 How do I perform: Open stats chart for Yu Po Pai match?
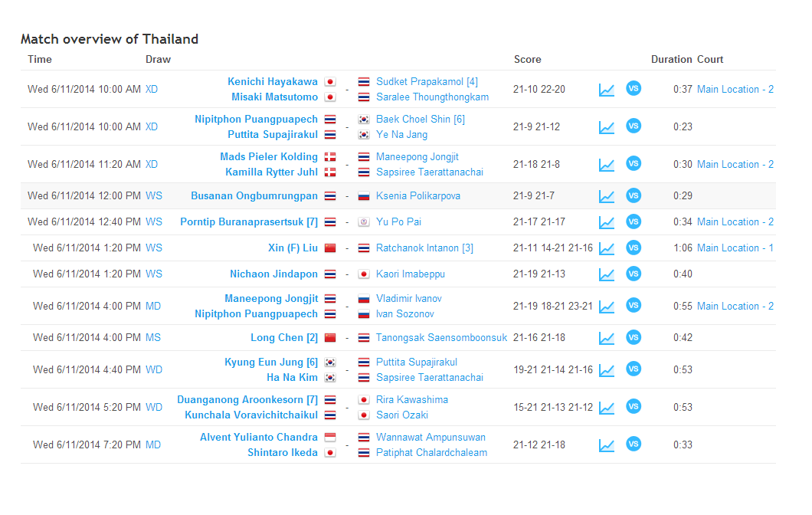pyautogui.click(x=606, y=222)
